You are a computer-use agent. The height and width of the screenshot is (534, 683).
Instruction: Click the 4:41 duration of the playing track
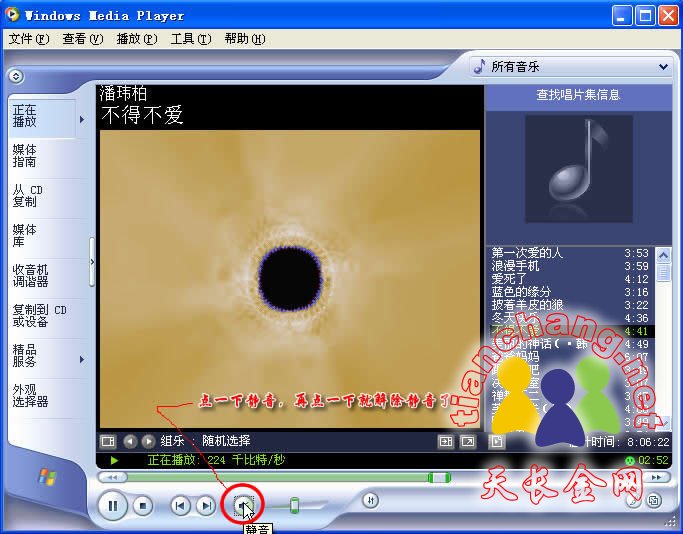636,331
